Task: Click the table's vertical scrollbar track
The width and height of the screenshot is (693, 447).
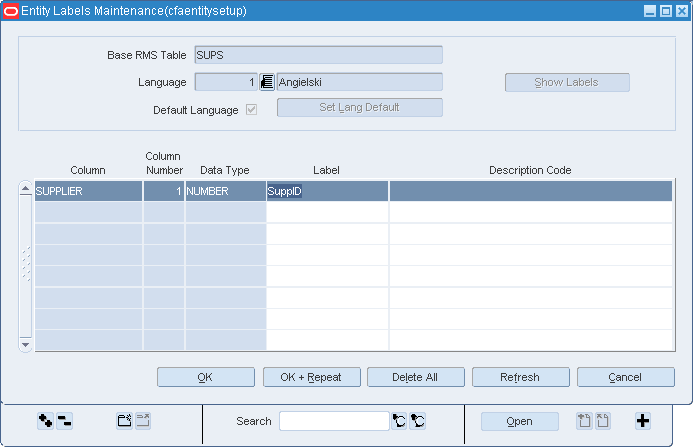Action: (26, 266)
